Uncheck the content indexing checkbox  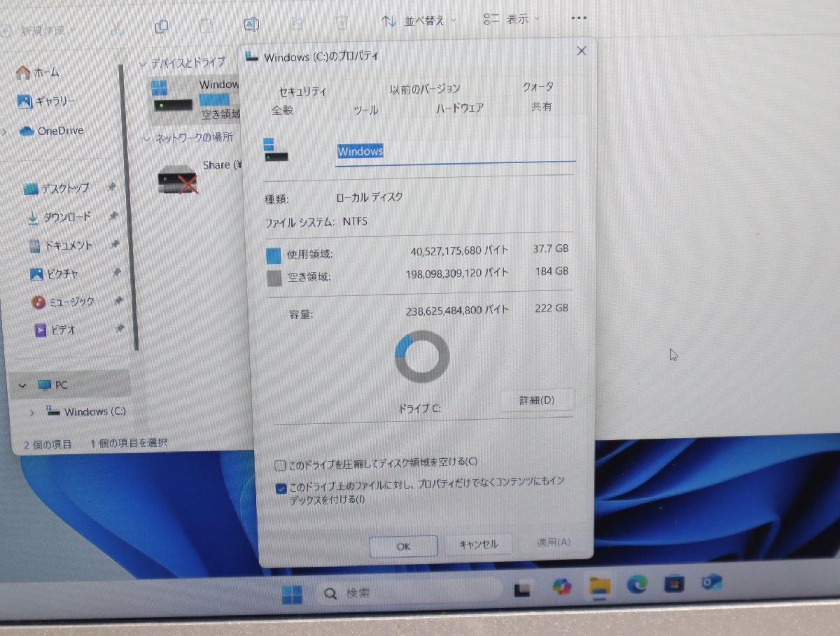click(x=281, y=488)
